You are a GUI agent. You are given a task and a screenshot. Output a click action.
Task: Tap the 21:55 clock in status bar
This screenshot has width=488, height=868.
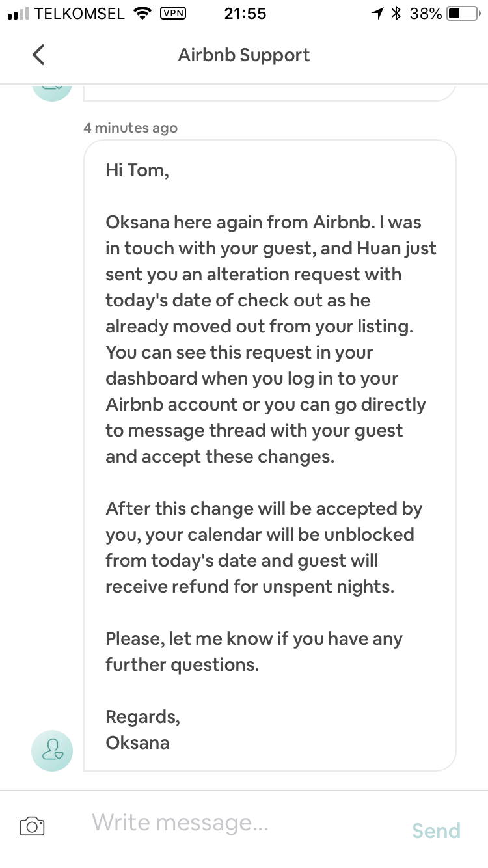(245, 14)
